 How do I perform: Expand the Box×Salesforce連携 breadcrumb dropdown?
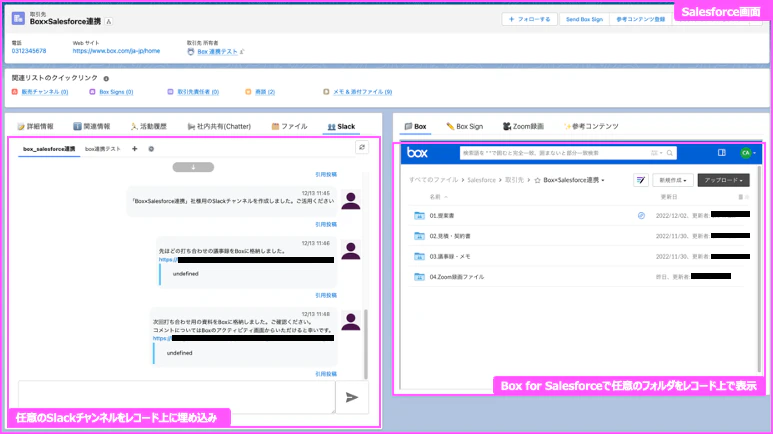tap(603, 181)
